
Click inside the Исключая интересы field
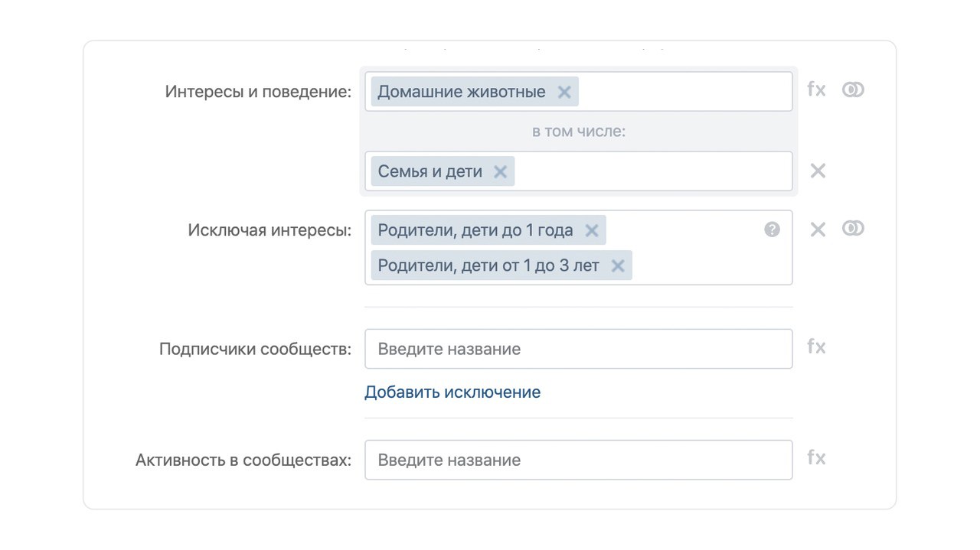tap(579, 248)
